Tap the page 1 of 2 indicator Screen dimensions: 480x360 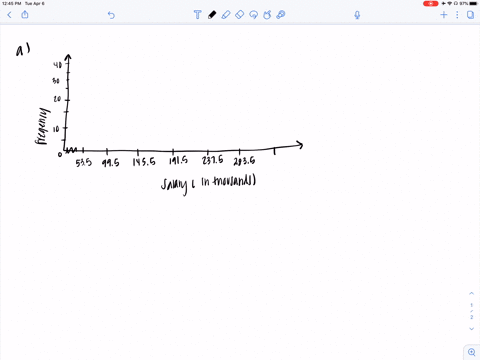(471, 311)
